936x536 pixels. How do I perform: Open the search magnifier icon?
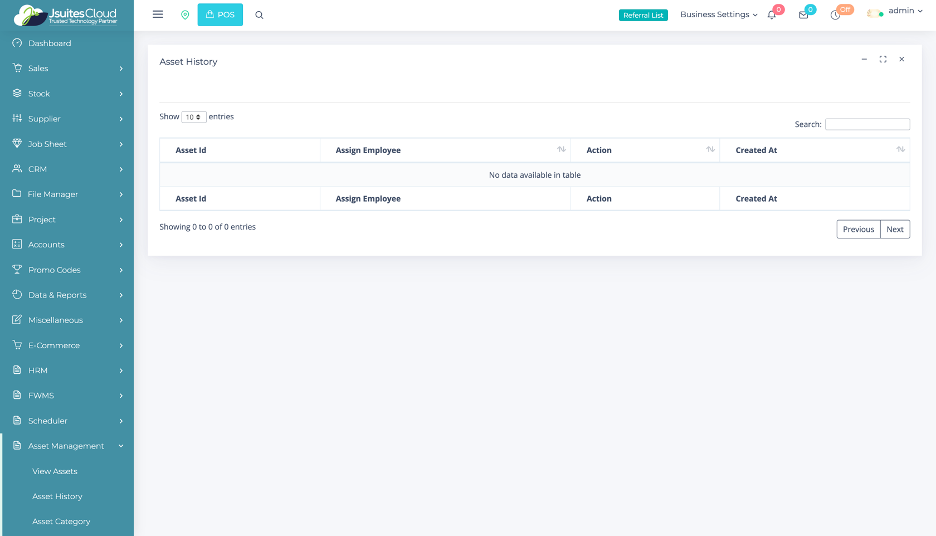(259, 15)
